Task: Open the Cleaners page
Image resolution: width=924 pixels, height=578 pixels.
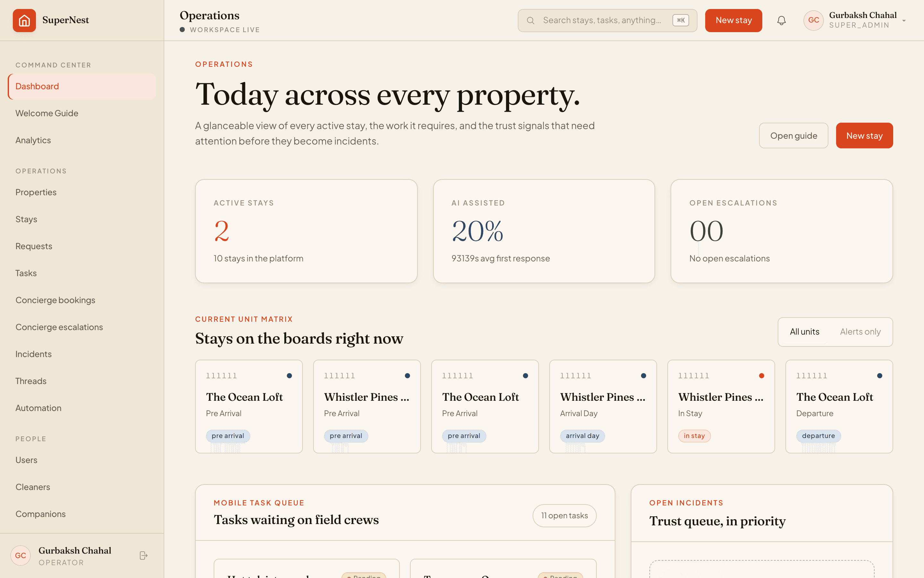Action: tap(82, 487)
